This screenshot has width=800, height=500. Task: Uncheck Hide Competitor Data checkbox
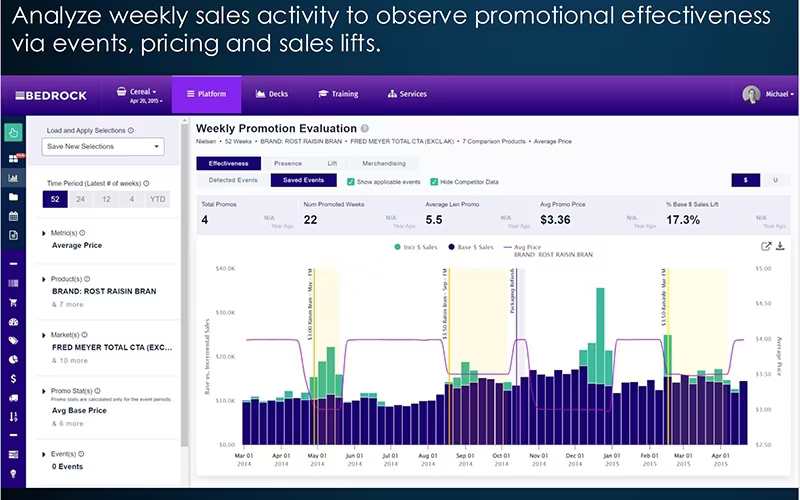[x=434, y=182]
